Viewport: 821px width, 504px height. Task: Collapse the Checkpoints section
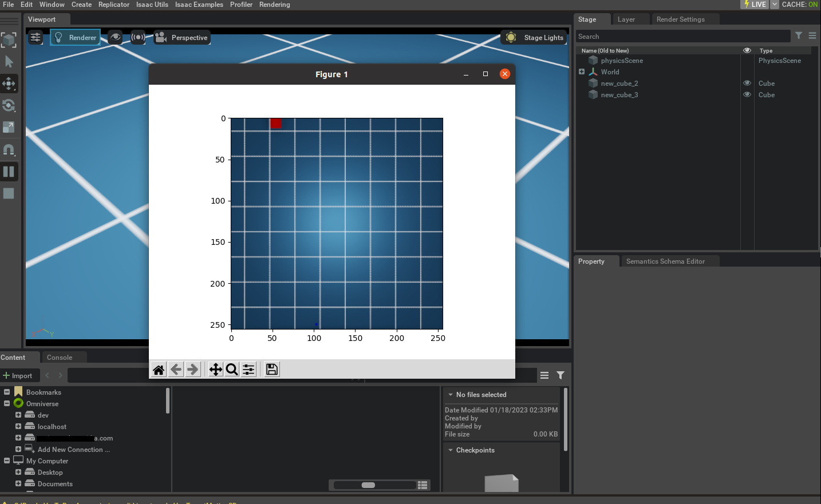[x=450, y=450]
